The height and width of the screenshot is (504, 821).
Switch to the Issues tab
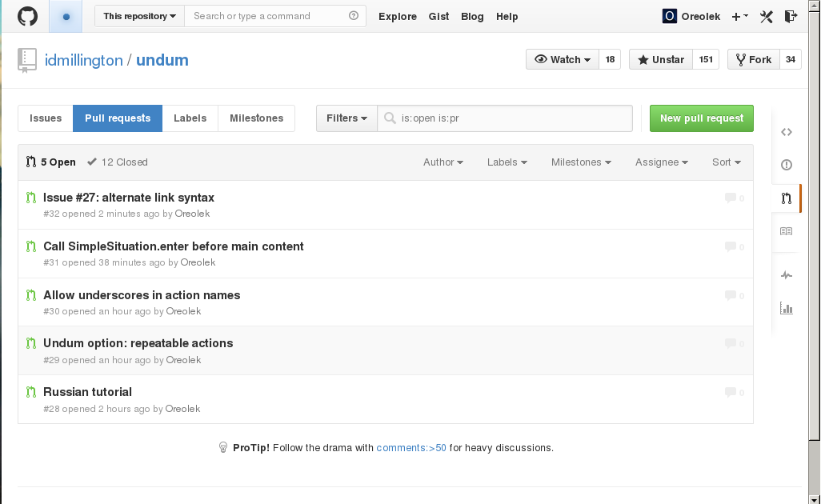click(46, 118)
